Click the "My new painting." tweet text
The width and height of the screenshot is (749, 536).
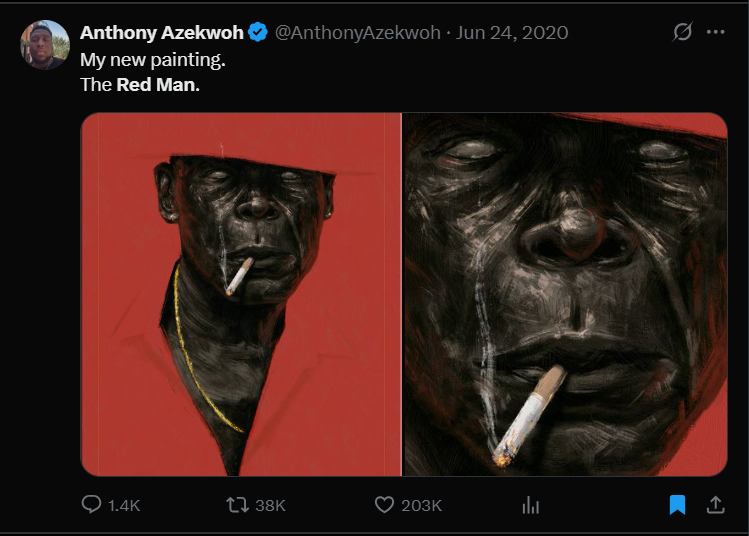coord(152,60)
